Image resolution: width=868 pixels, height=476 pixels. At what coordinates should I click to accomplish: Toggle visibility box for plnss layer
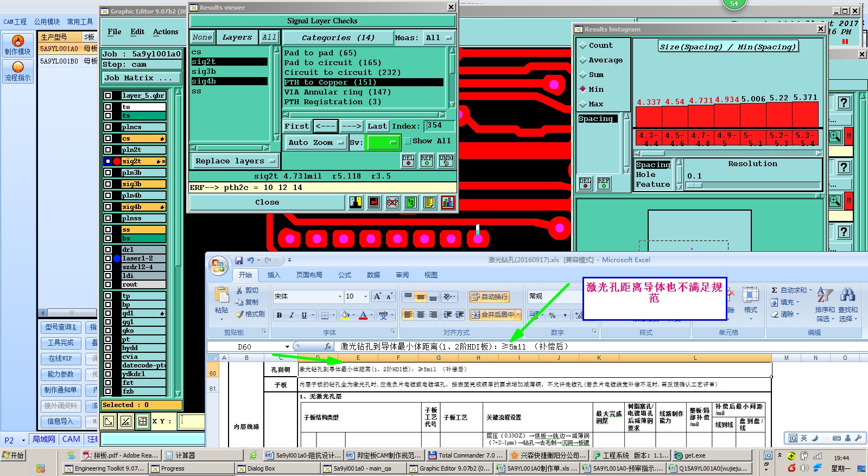108,218
